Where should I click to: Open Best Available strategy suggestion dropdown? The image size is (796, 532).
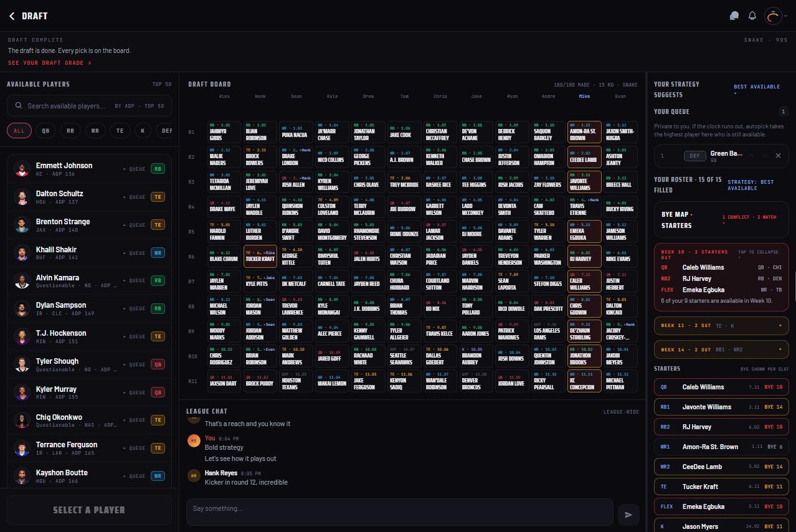757,90
